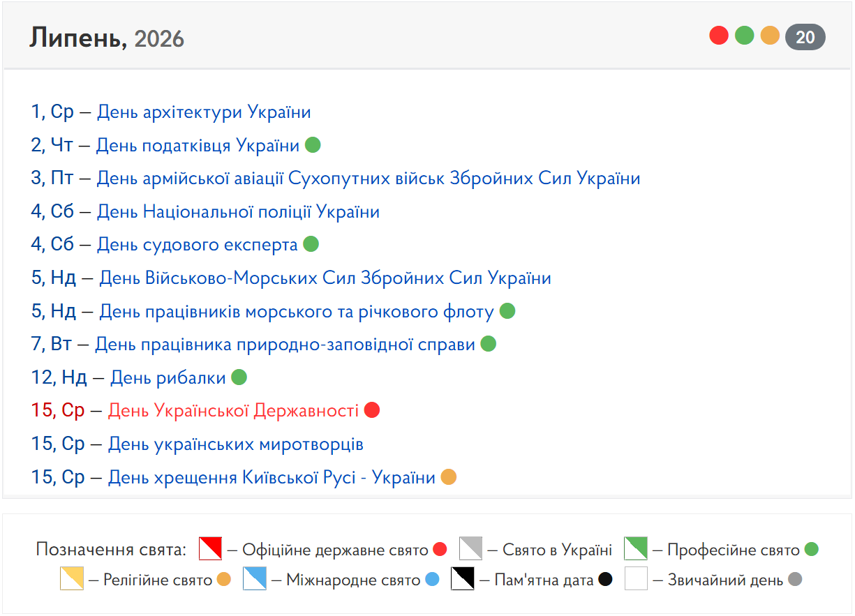Click the orange dot beside "Релігійне свято" in the legend

tap(224, 580)
